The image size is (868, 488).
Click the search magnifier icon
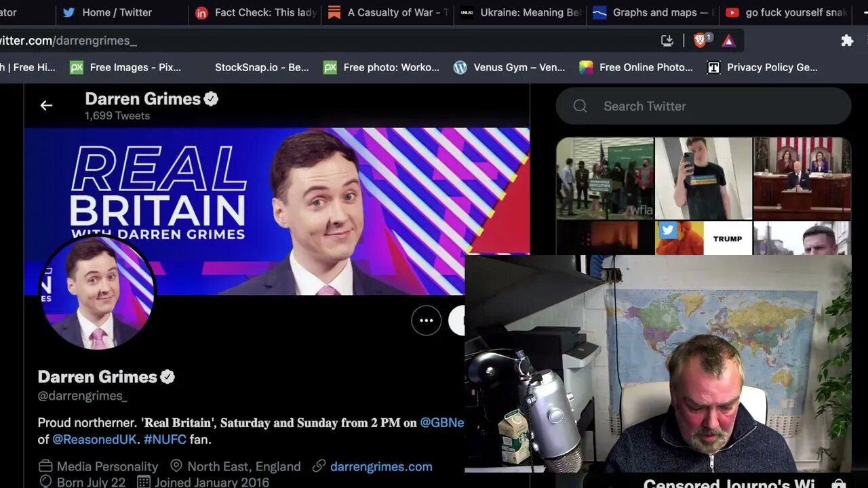(x=580, y=106)
